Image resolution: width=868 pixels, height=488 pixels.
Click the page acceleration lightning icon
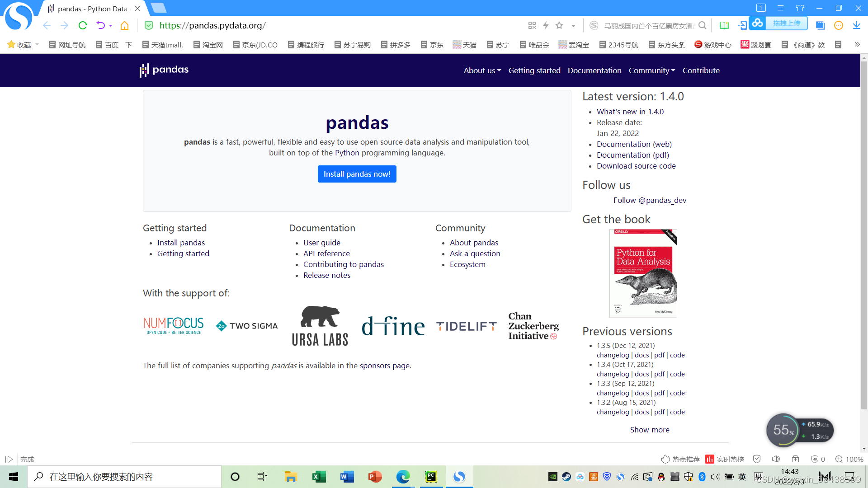pyautogui.click(x=546, y=25)
